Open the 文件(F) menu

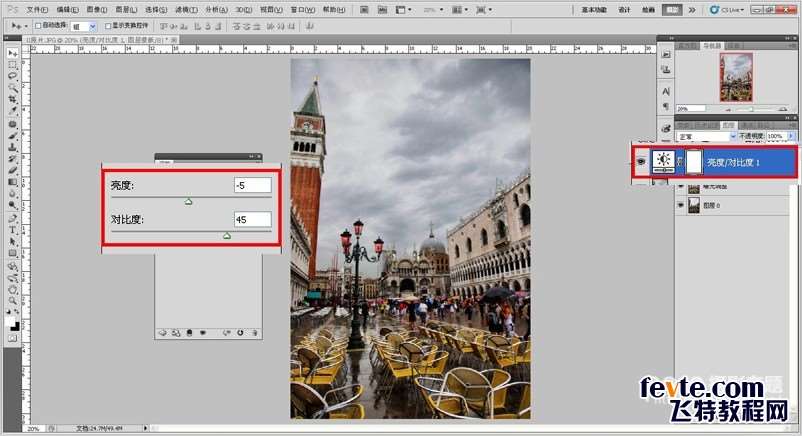coord(37,10)
